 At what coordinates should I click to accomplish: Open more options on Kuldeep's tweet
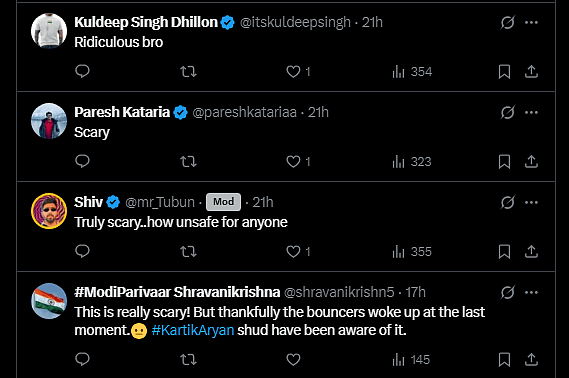531,22
